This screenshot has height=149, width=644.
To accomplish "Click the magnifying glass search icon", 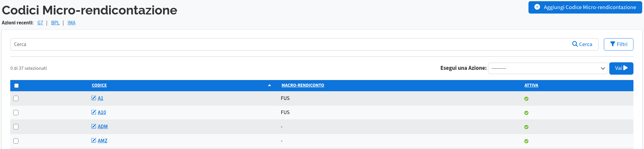I will [x=575, y=44].
